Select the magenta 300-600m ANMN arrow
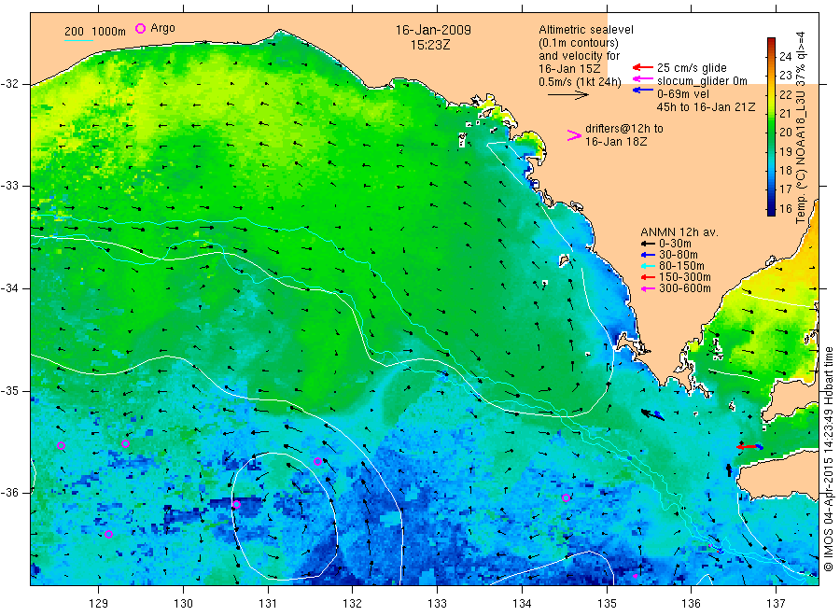Screen dimensions: 840x616 pos(649,288)
